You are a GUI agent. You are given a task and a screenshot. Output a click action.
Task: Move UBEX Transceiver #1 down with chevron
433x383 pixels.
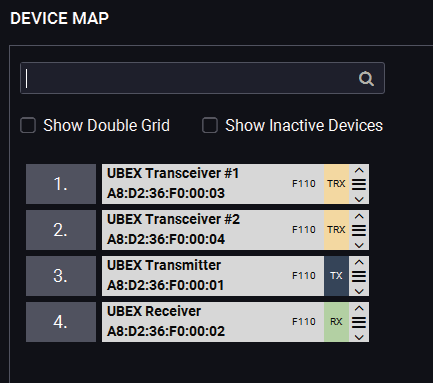tap(359, 200)
